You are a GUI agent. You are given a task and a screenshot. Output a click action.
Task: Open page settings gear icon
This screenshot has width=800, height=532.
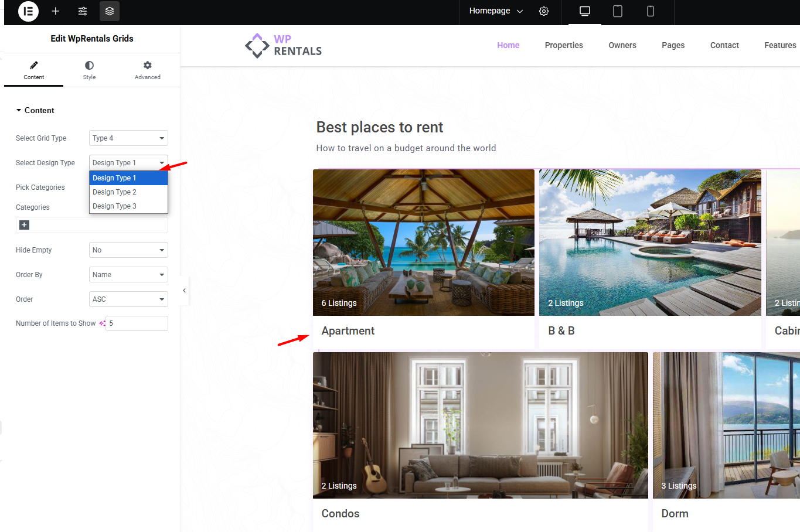point(544,11)
